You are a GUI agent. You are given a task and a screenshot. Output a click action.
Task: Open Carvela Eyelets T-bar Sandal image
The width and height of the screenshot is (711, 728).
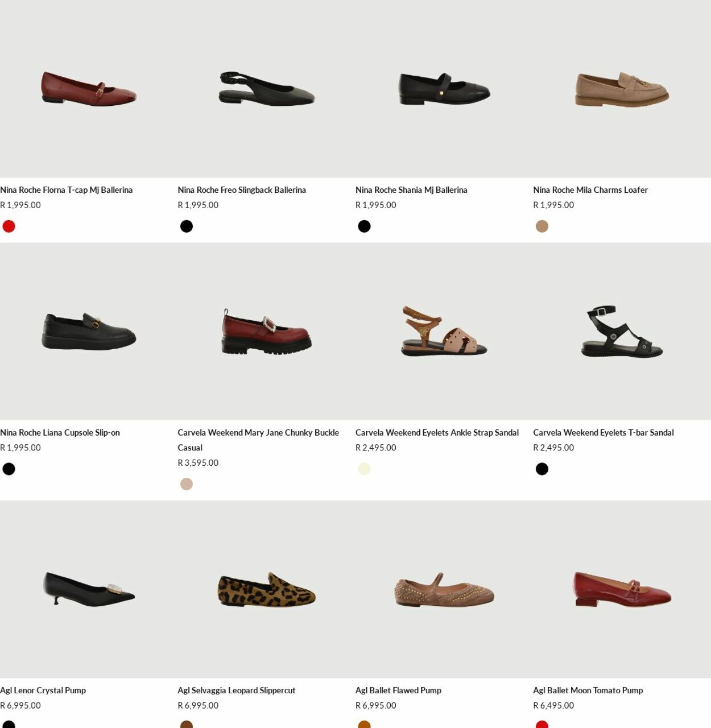coord(622,332)
